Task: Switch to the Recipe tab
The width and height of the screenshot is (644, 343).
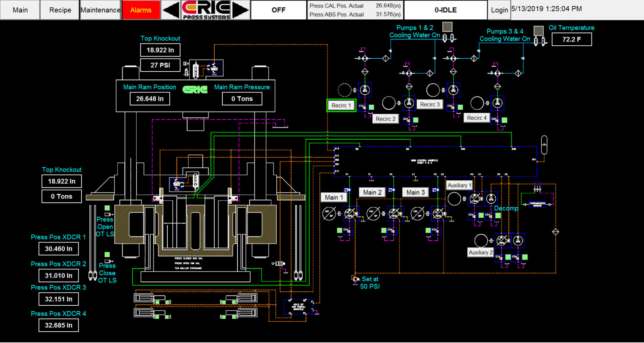Action: [x=59, y=10]
